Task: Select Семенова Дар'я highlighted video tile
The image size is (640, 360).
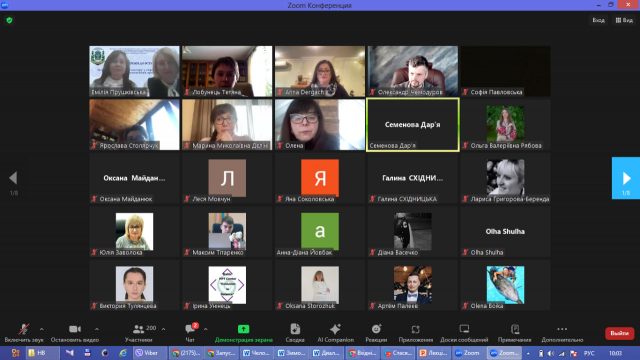Action: click(x=413, y=124)
